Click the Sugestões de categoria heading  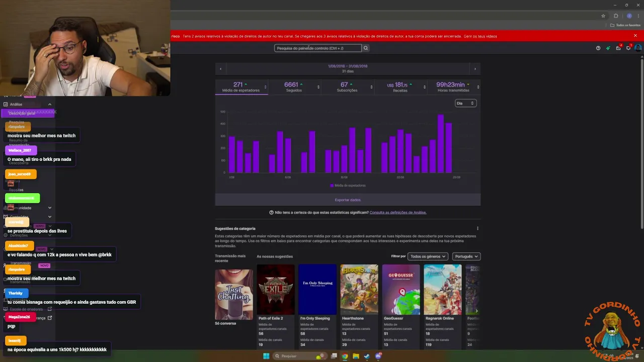click(235, 228)
